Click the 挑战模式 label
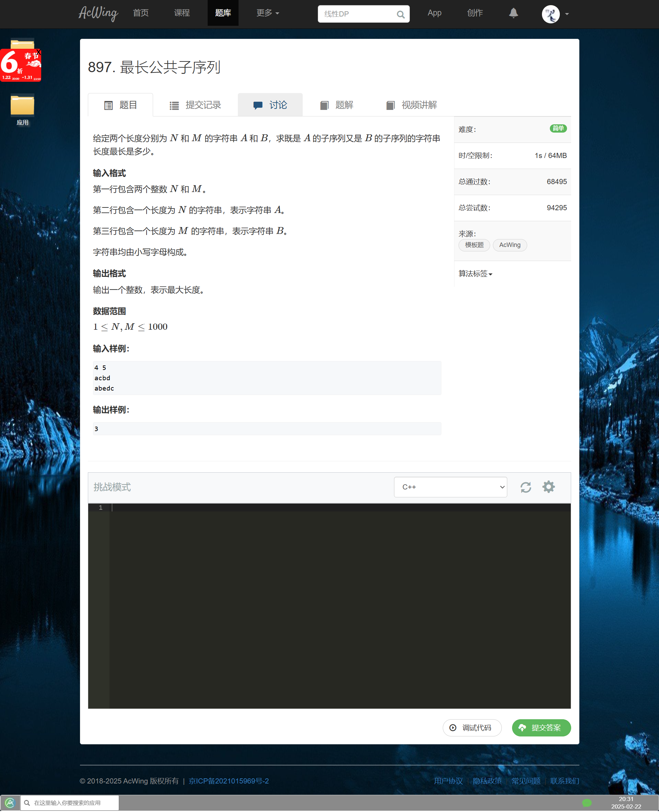The width and height of the screenshot is (659, 812). point(112,487)
